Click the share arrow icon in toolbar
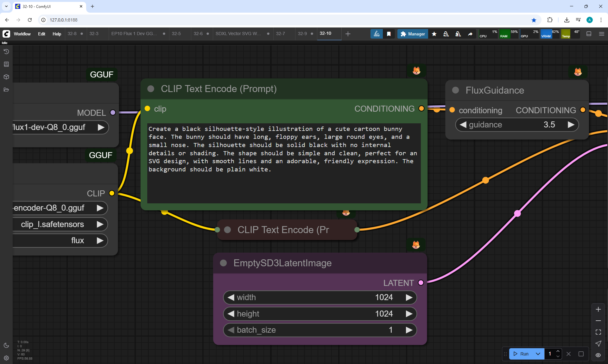Screen dimensions: 608x364 tap(470, 34)
